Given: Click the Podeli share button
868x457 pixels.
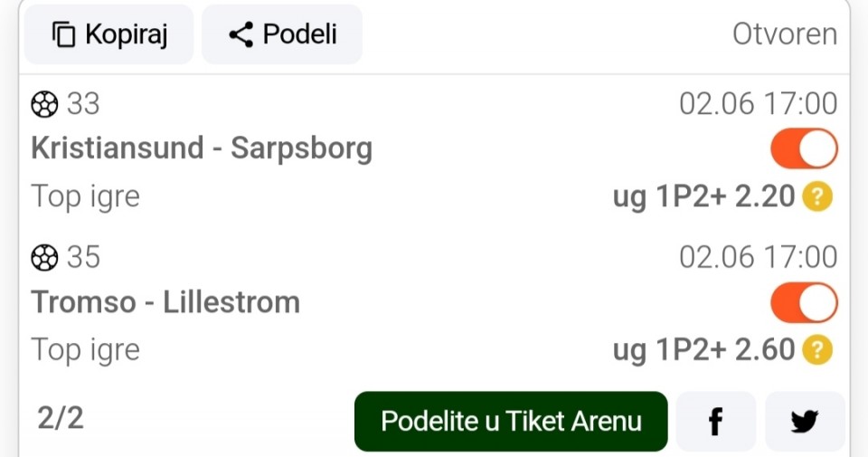Looking at the screenshot, I should coord(282,34).
